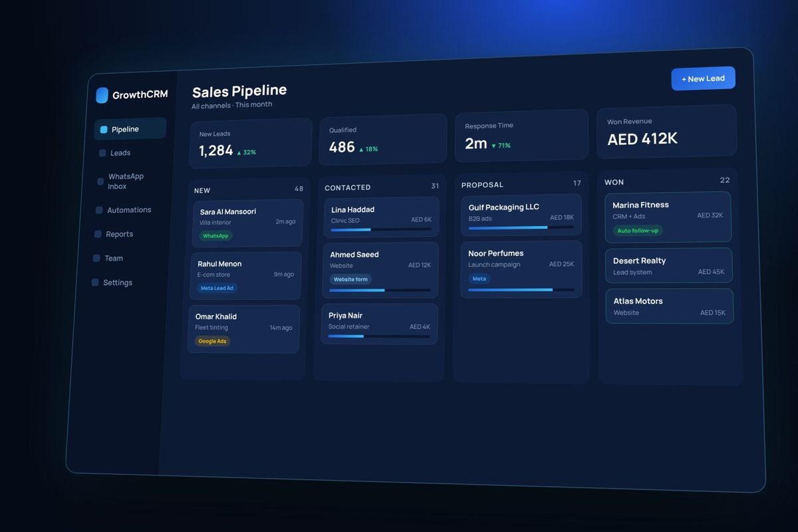
Task: Open the Rahul Menon lead card
Action: 245,275
